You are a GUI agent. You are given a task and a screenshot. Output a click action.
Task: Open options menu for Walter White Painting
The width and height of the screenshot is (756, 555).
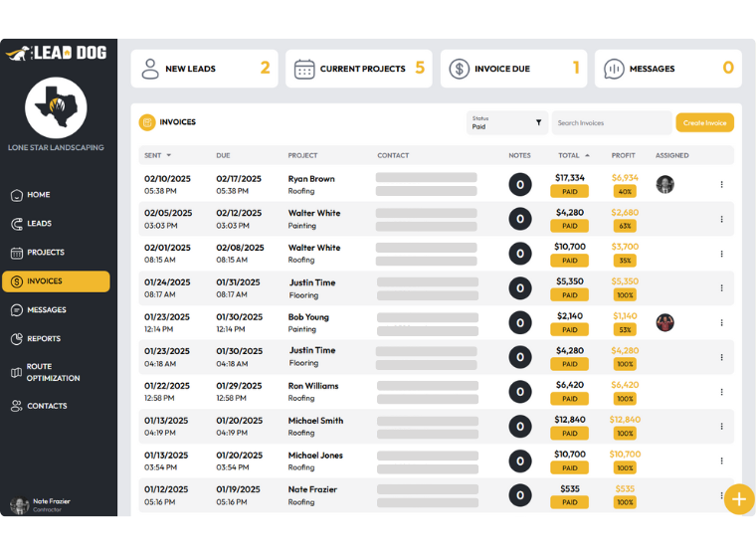click(721, 220)
